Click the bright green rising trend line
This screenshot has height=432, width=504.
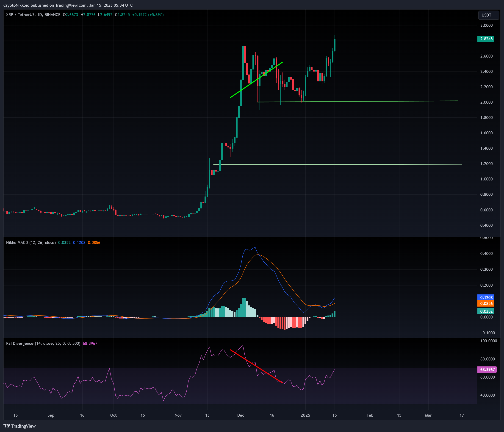click(x=256, y=80)
